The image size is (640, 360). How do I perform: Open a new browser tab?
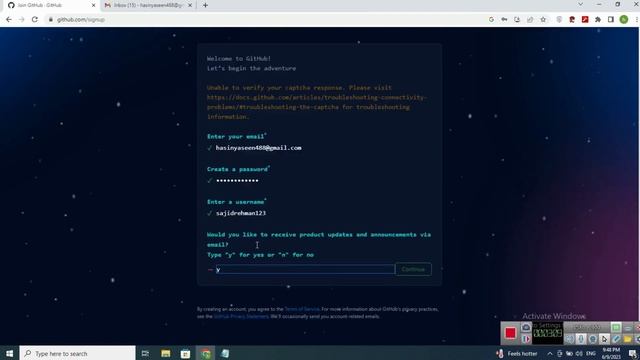click(x=205, y=5)
